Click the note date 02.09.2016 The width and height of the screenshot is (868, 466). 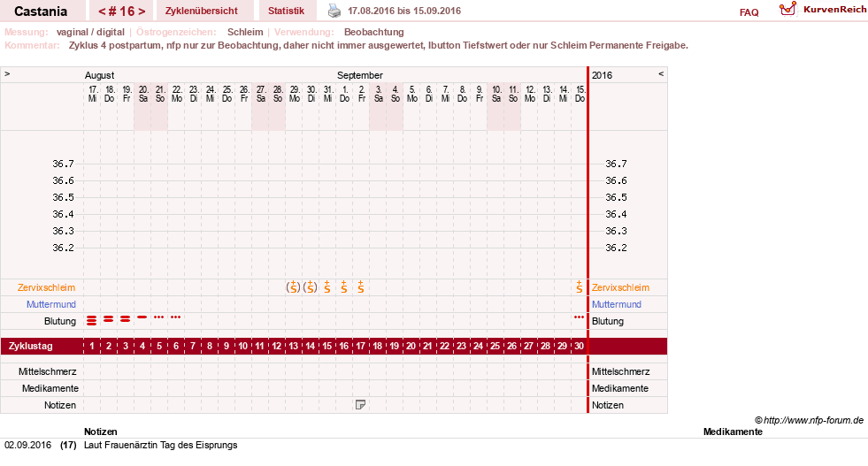click(27, 445)
